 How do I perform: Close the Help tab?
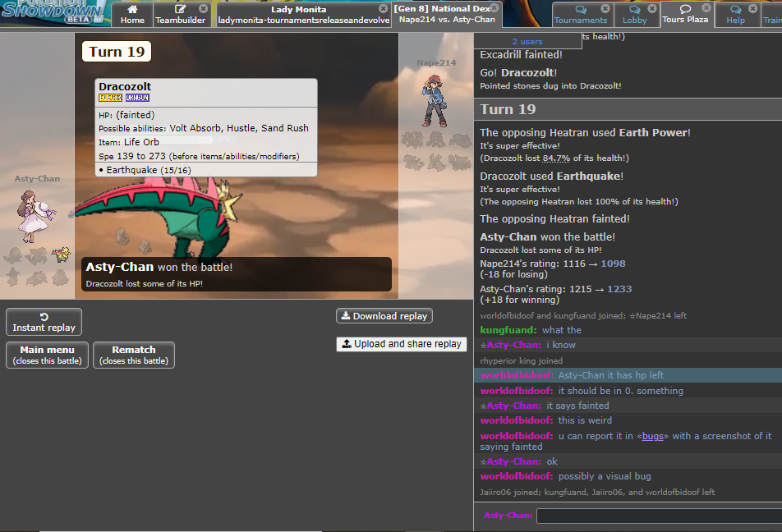click(x=752, y=8)
